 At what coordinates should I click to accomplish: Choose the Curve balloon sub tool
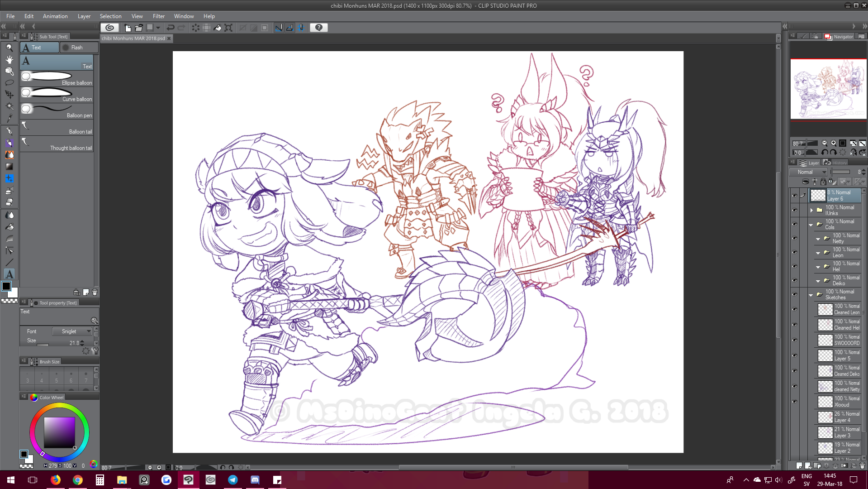[x=57, y=95]
